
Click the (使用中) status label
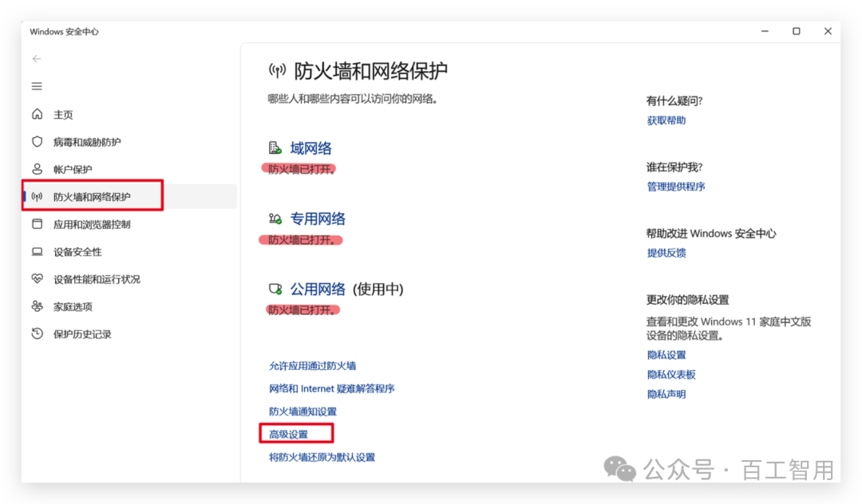378,289
